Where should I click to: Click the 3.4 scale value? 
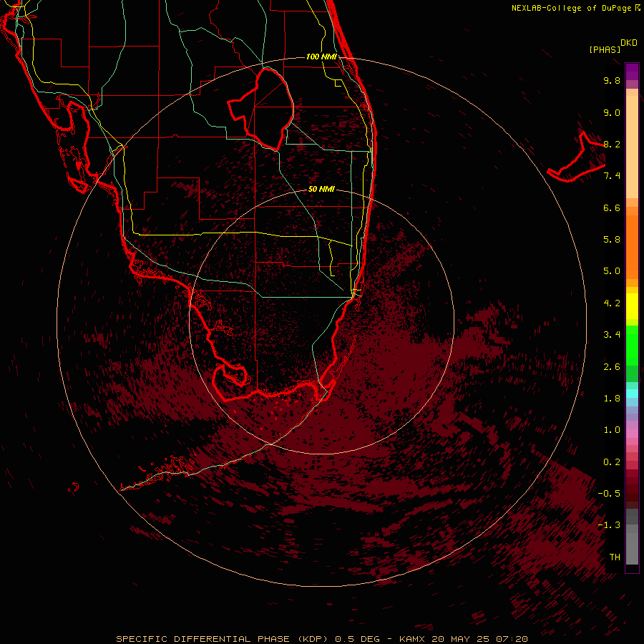612,335
